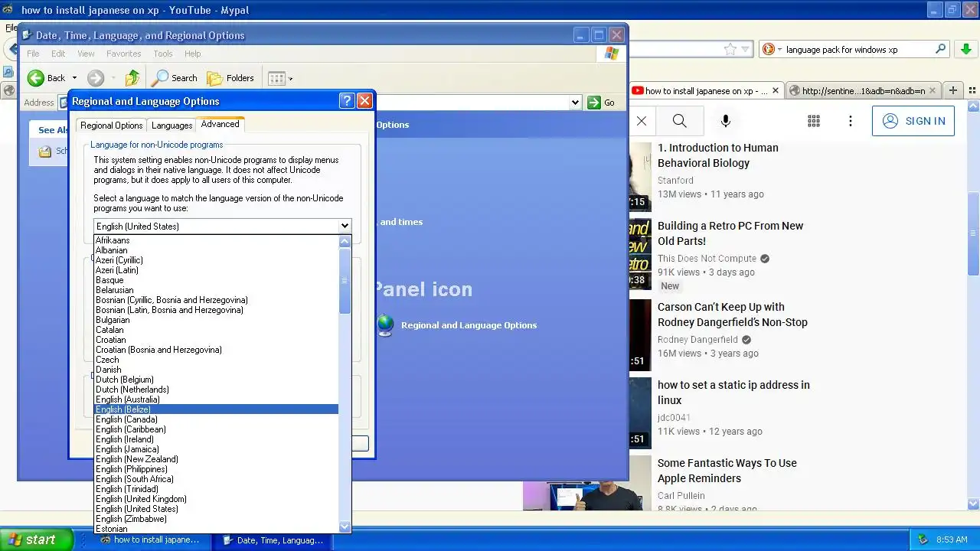
Task: Open 'Date, Time, Languag...' taskbar item
Action: [272, 540]
